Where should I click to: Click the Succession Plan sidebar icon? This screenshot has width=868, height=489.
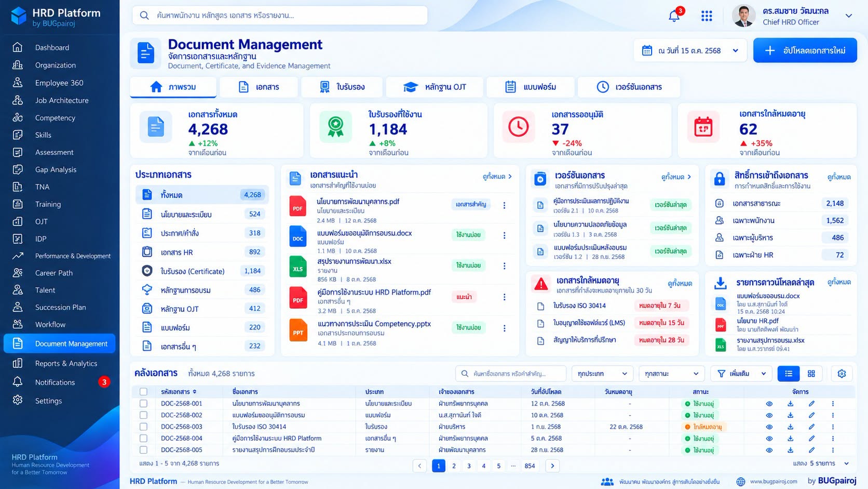[18, 307]
